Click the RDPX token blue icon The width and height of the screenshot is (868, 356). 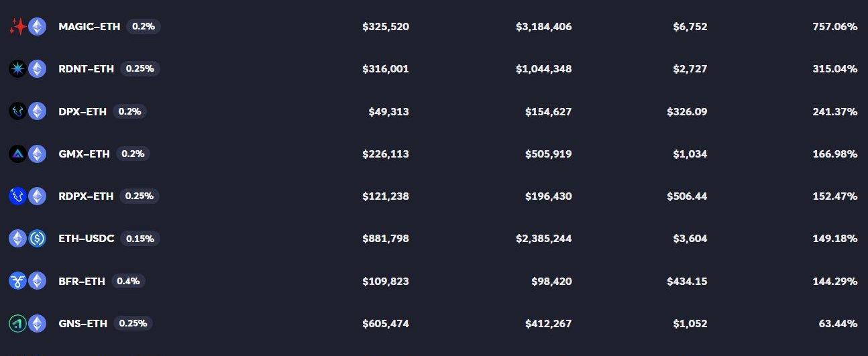[17, 196]
